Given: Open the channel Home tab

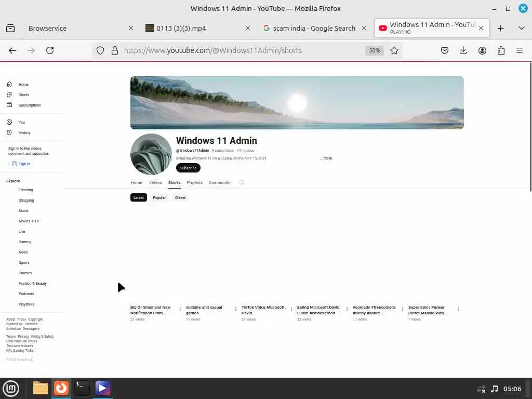Looking at the screenshot, I should (x=137, y=182).
